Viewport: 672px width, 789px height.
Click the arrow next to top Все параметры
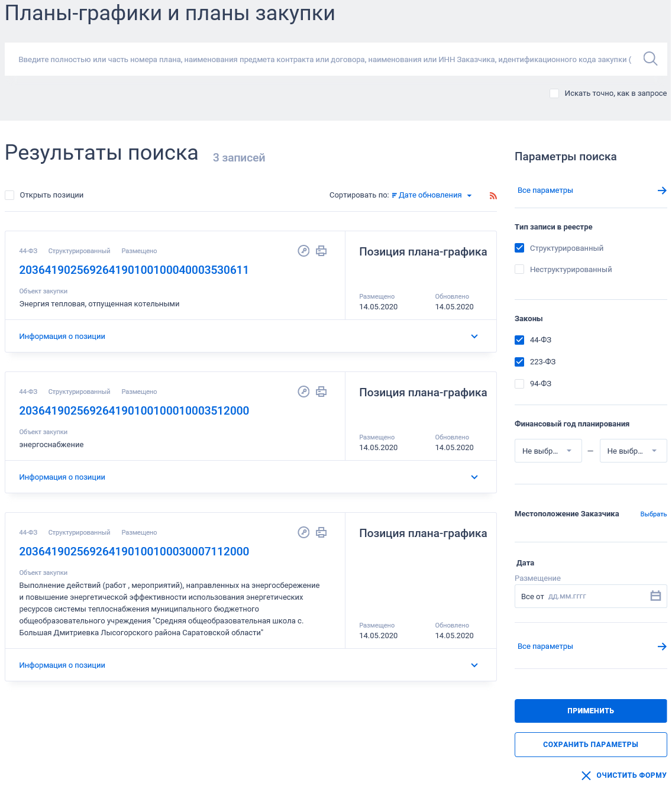click(x=662, y=190)
